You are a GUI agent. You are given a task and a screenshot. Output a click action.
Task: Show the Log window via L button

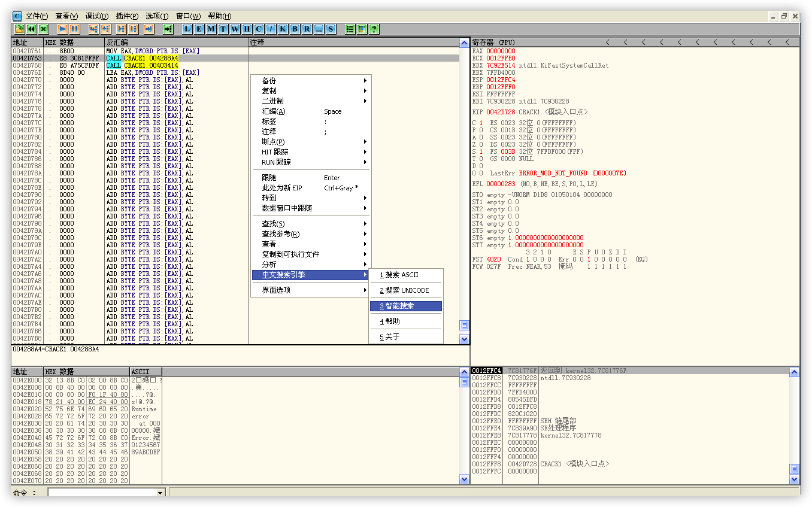coord(187,29)
